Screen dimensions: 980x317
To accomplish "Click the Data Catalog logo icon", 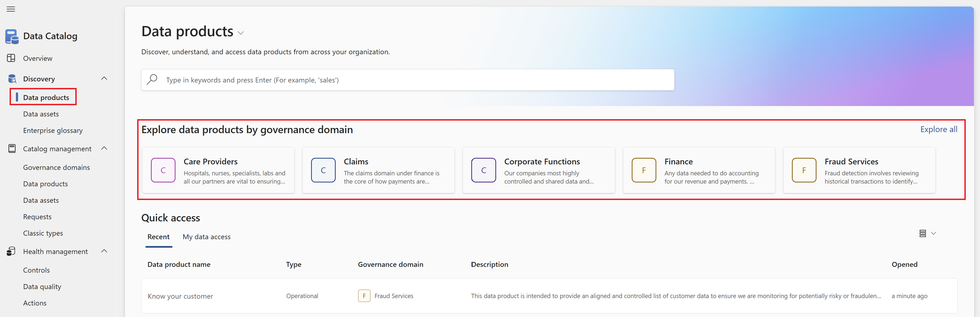I will (x=12, y=36).
